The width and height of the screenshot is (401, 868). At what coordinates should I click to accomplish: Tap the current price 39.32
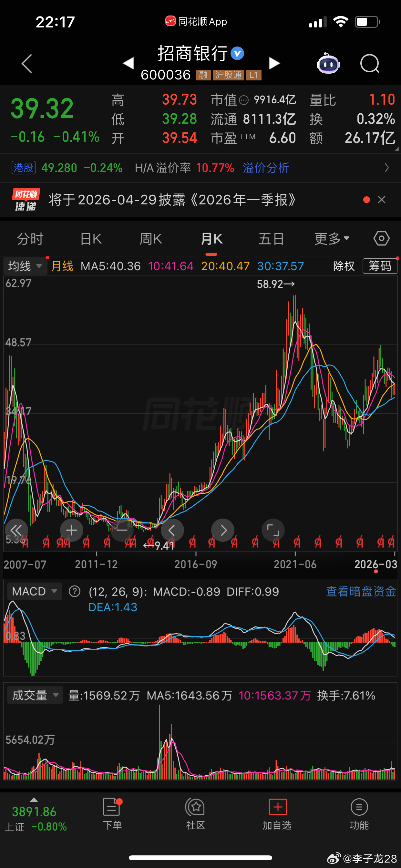point(42,108)
